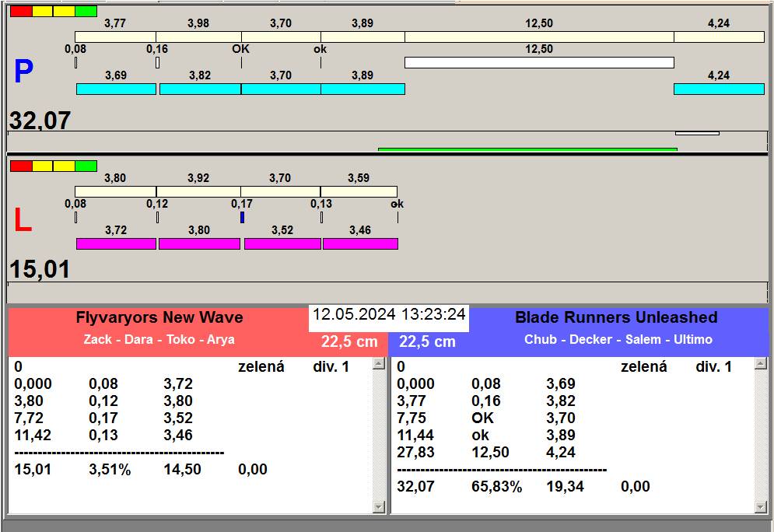Screen dimensions: 774x532
Task: Click the green start light in lane L
Action: click(x=86, y=166)
